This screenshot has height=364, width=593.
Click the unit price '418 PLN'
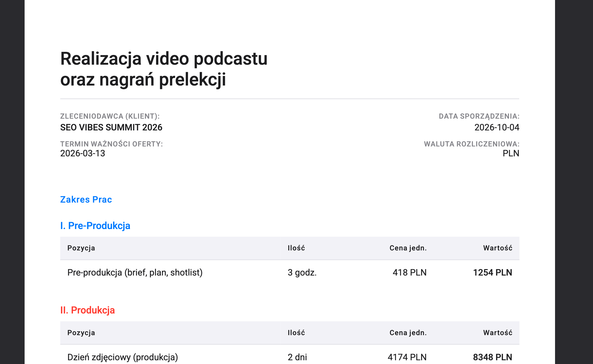[409, 272]
